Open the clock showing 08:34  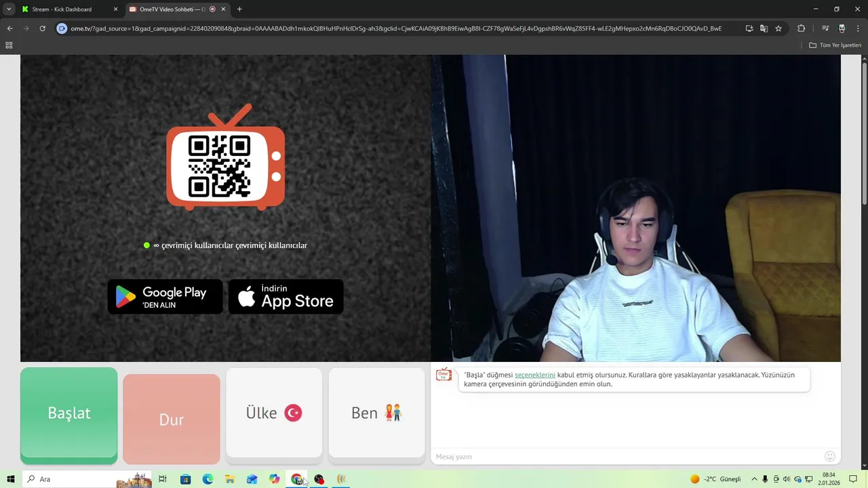pyautogui.click(x=829, y=479)
